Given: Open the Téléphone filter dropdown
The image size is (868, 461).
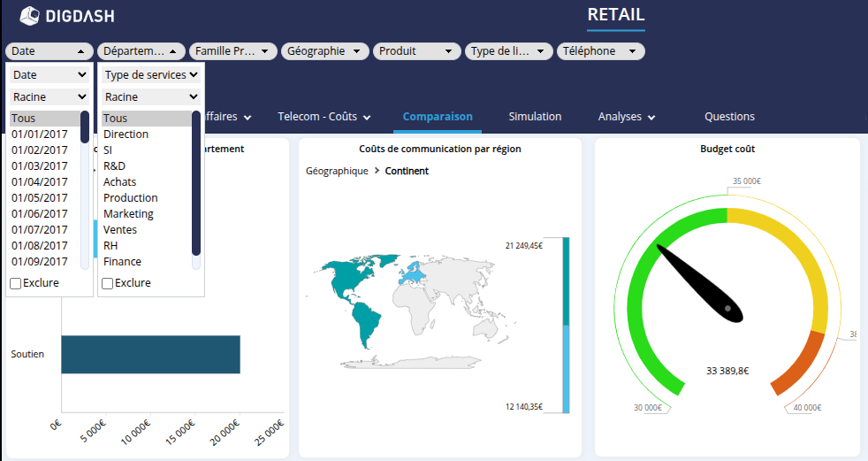Looking at the screenshot, I should pos(600,51).
